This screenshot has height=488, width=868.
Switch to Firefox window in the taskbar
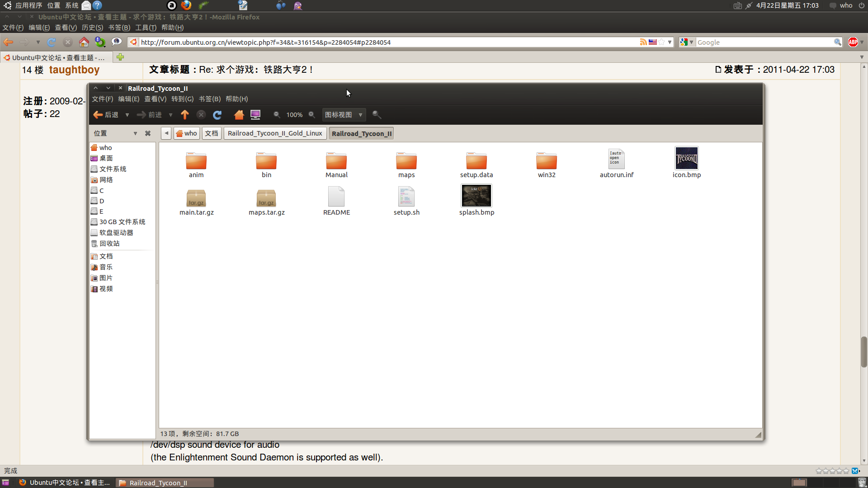click(65, 483)
